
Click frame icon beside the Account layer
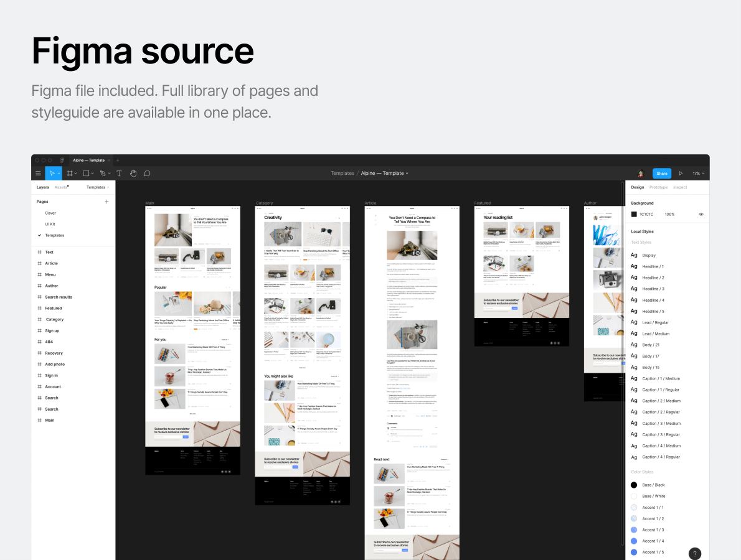tap(40, 387)
